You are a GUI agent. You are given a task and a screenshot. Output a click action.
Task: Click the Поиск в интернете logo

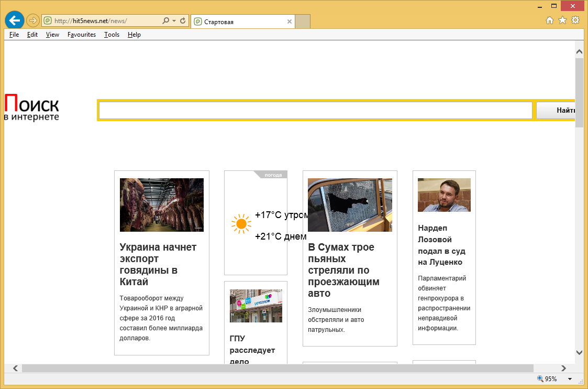pos(31,107)
